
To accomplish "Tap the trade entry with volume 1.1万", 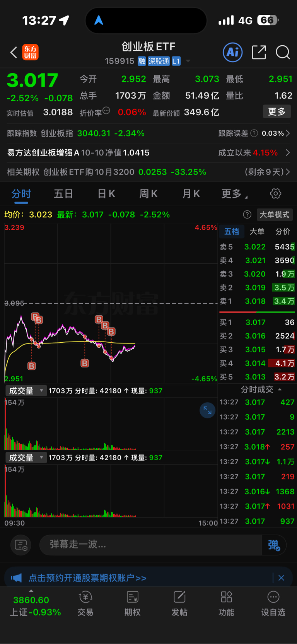I will [x=257, y=462].
